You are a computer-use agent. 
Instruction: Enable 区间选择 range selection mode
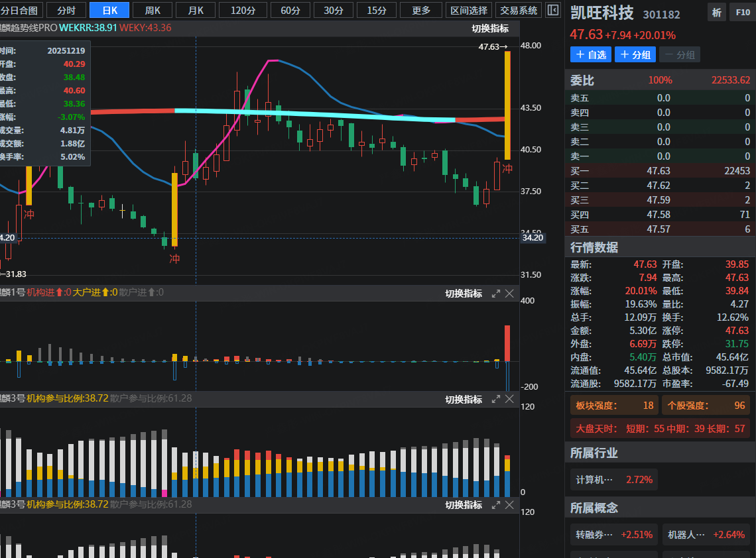pyautogui.click(x=469, y=10)
